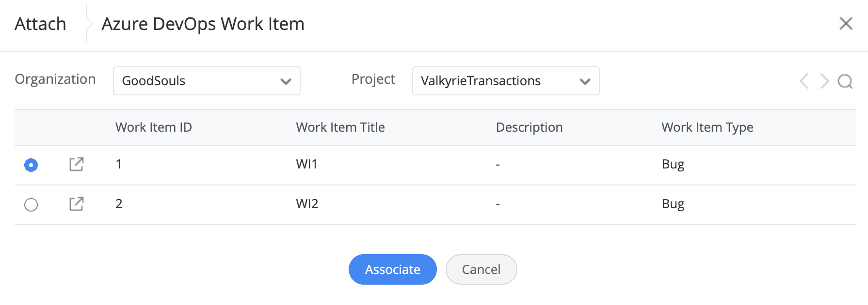Click the Associate button
The width and height of the screenshot is (868, 305).
(392, 269)
